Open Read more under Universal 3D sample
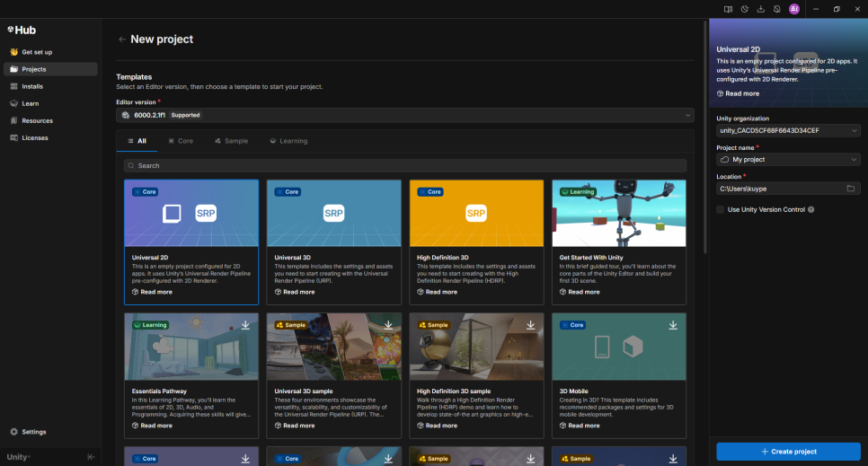 [x=295, y=426]
